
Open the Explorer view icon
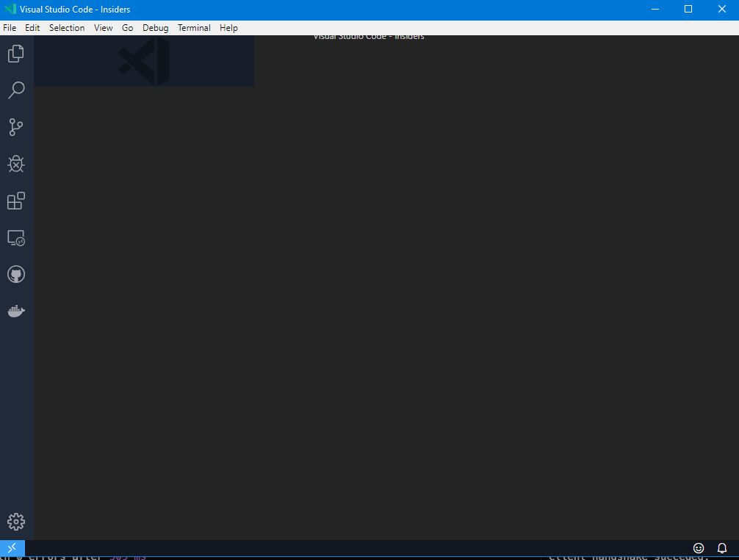(x=16, y=54)
